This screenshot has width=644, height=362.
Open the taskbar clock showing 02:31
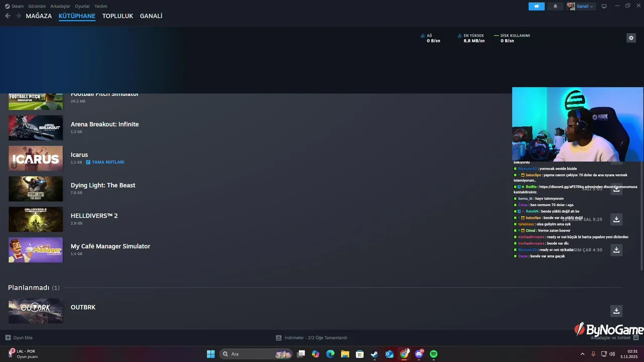click(x=629, y=354)
